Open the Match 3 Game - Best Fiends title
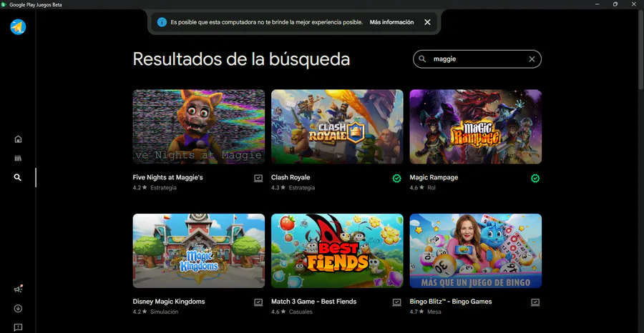Viewport: 644px width, 333px height. click(x=314, y=302)
